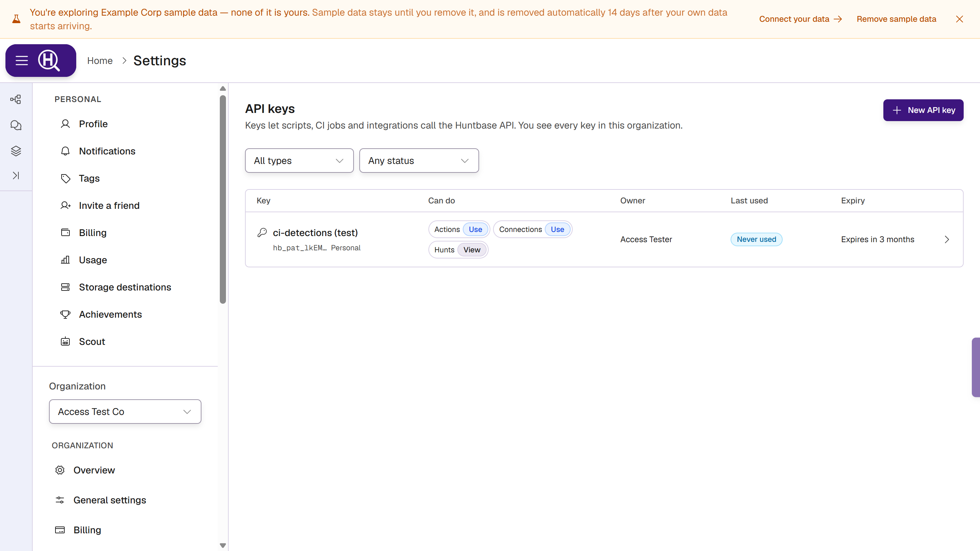Click the Scout robot icon
Viewport: 980px width, 551px height.
tap(65, 341)
